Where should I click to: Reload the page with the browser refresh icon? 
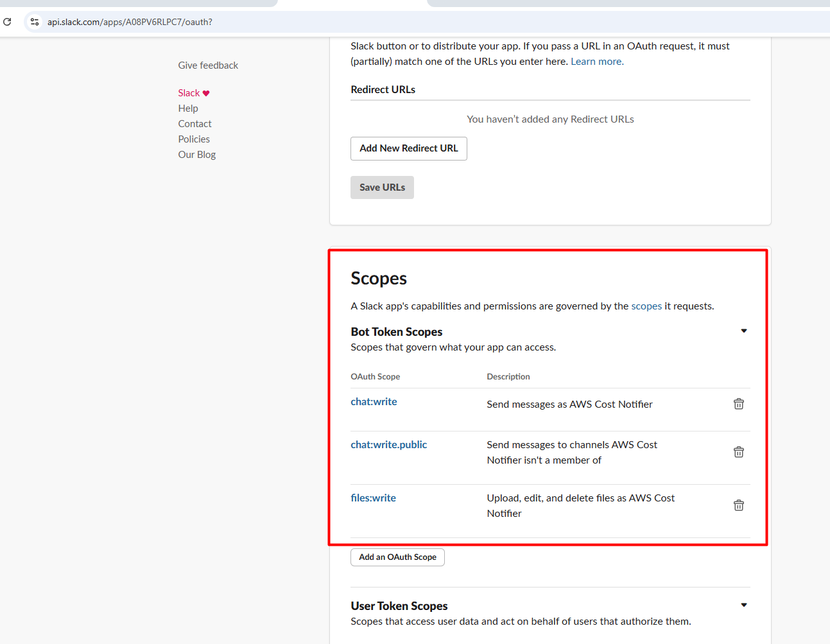[7, 22]
